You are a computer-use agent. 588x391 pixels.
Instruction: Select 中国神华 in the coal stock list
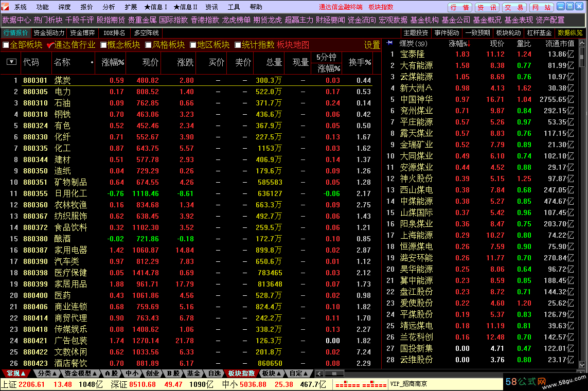416,99
